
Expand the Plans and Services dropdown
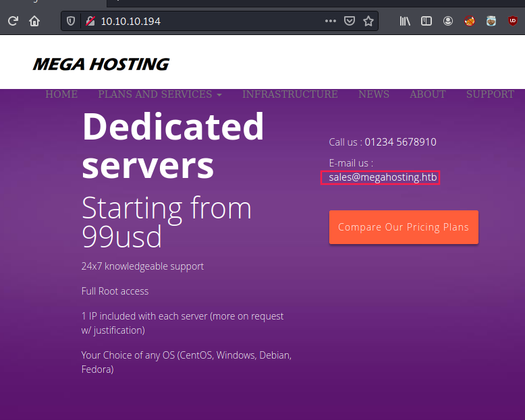click(x=159, y=94)
